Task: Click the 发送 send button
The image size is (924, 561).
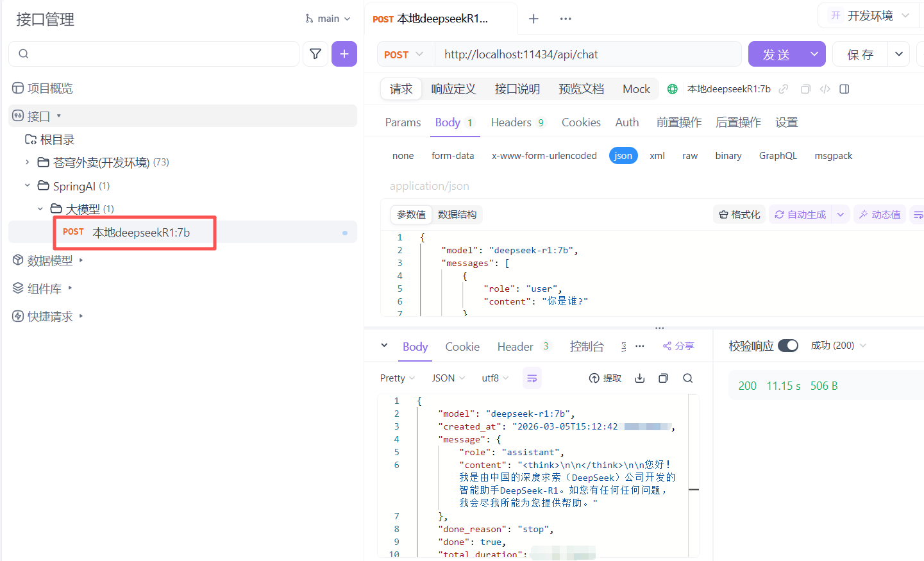Action: pyautogui.click(x=776, y=54)
